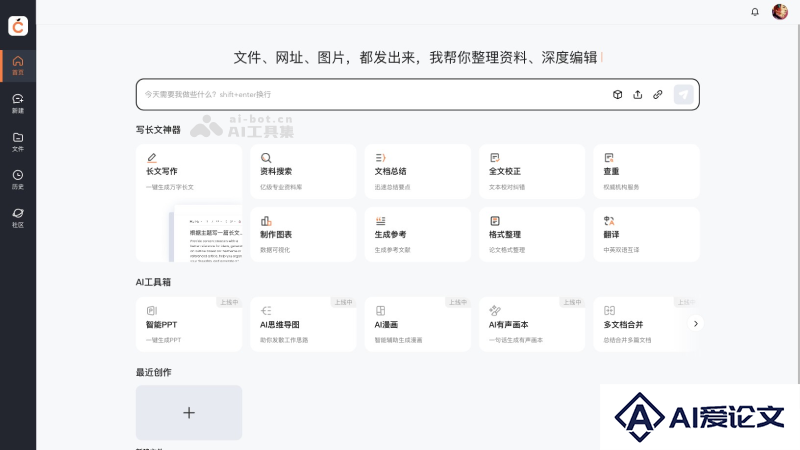Click the cube icon in the input box
800x450 pixels.
coord(617,94)
